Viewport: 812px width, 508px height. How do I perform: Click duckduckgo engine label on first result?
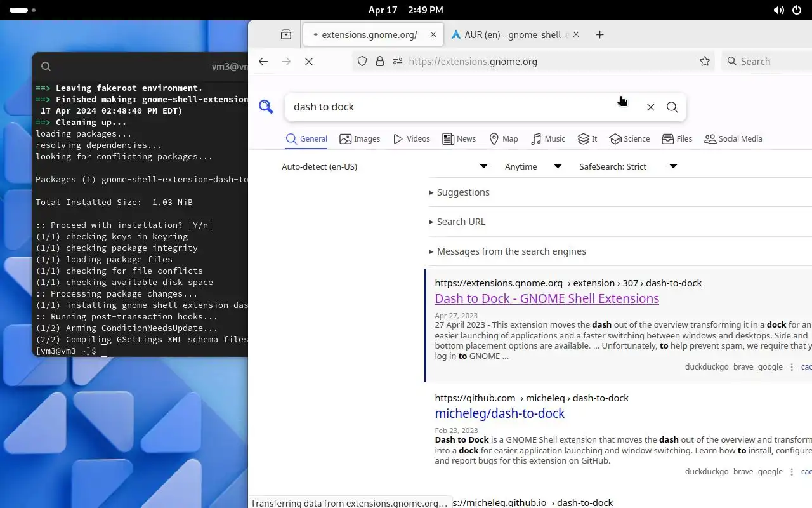(707, 367)
